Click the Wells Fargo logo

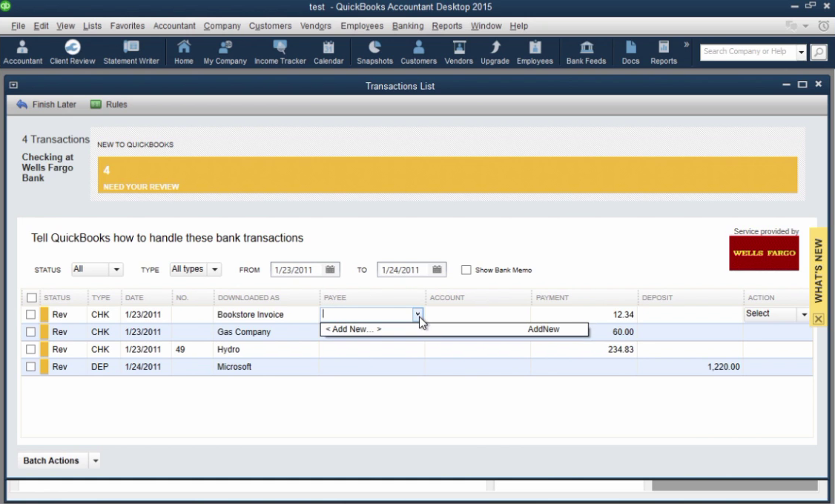[x=764, y=253]
